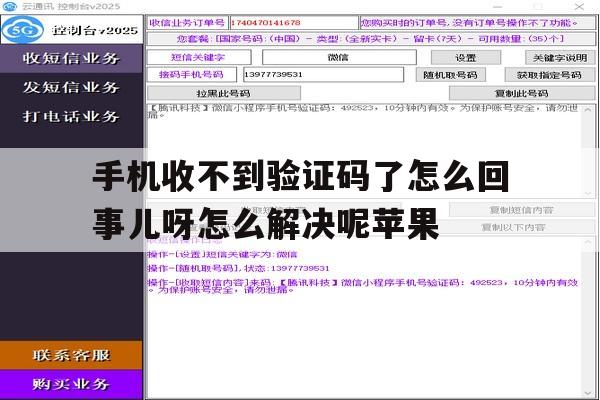Focus the 短信关键字 input containing 微信
The image size is (600, 400).
pos(339,57)
